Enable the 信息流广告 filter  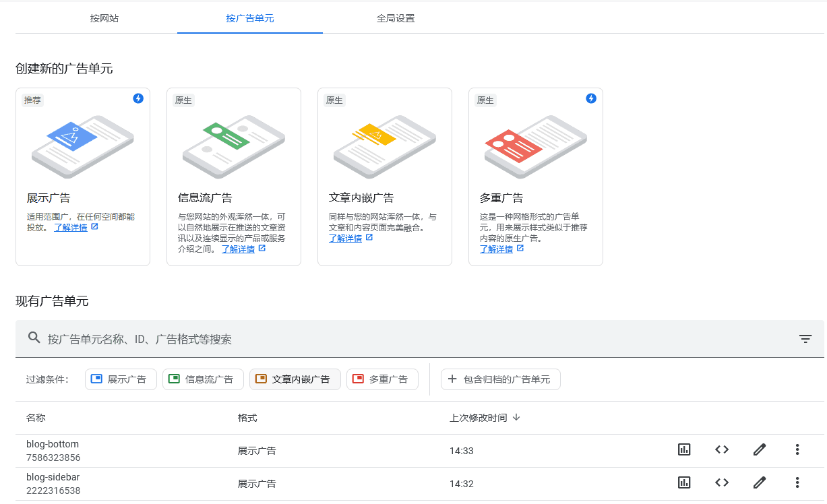coord(202,379)
